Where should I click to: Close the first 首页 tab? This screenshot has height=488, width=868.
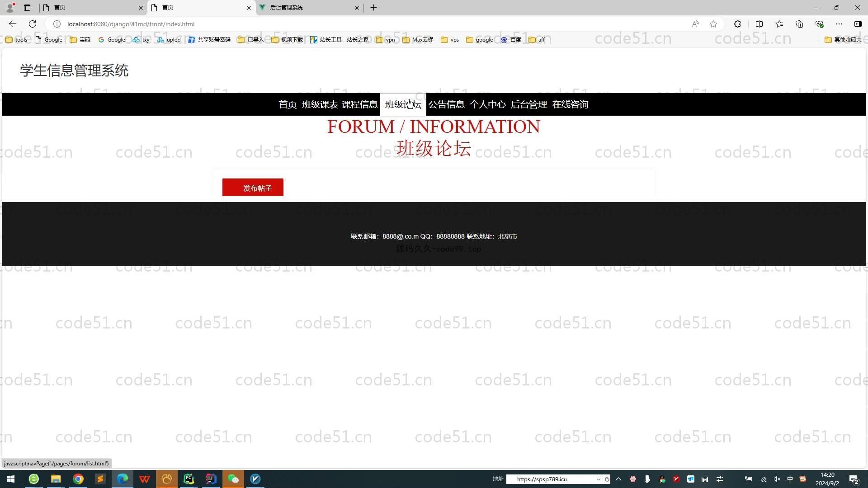coord(141,8)
